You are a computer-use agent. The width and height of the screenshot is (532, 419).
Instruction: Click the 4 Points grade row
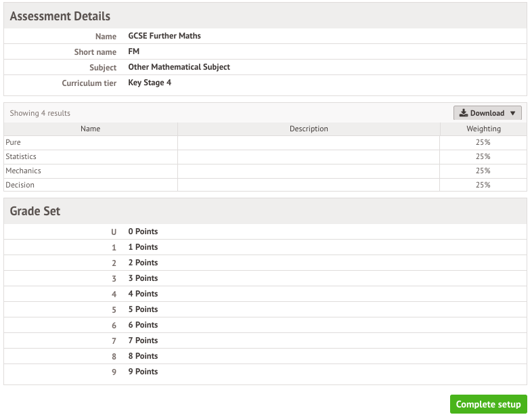(x=265, y=294)
